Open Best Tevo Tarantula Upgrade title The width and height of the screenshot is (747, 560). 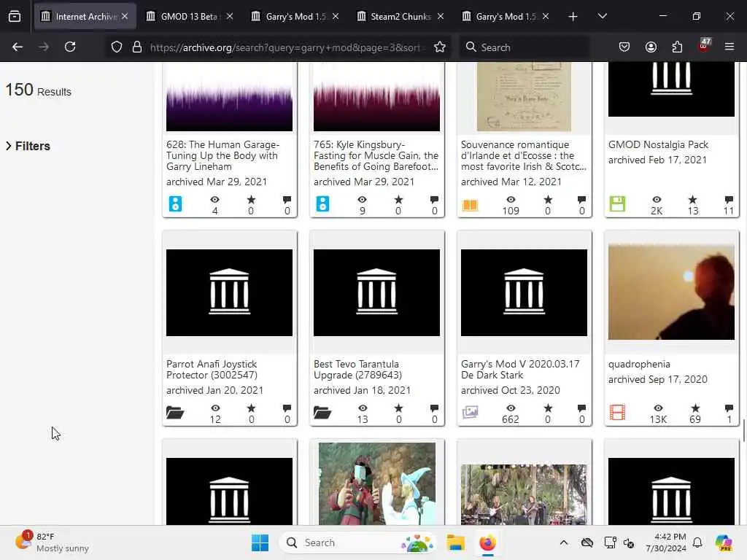[x=357, y=370]
